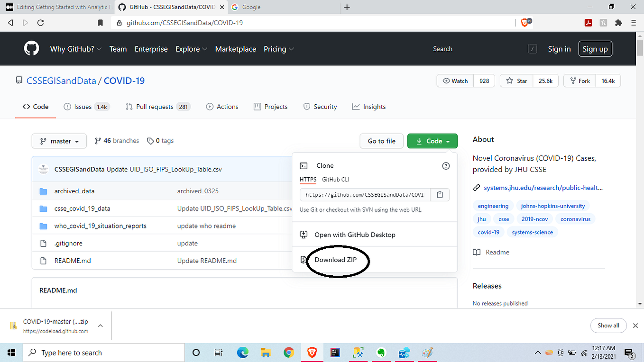Select the circled Download ZIP option
This screenshot has width=644, height=362.
click(336, 260)
